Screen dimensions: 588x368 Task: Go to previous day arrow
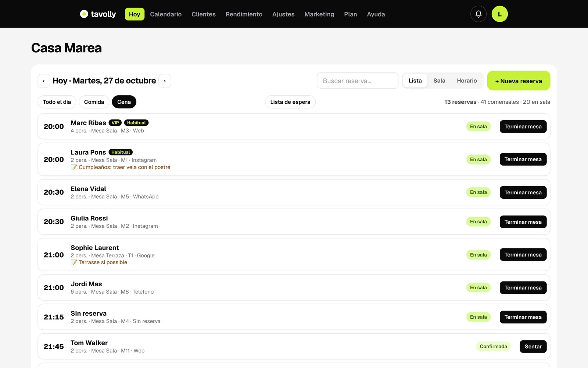pos(44,81)
